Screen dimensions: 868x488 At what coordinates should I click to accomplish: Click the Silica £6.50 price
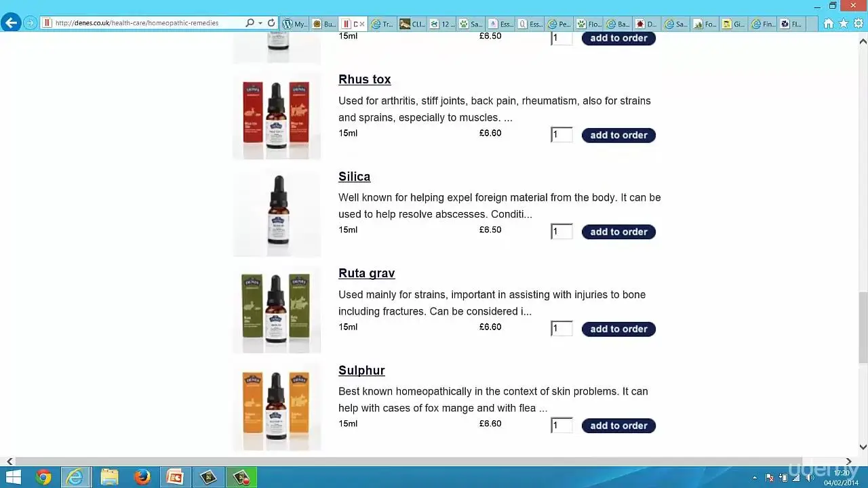pos(490,230)
